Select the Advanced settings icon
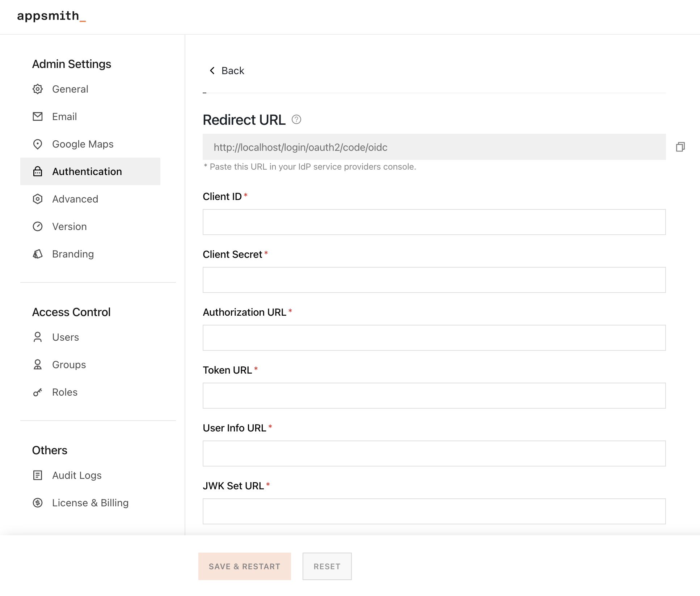This screenshot has width=700, height=596. tap(38, 199)
